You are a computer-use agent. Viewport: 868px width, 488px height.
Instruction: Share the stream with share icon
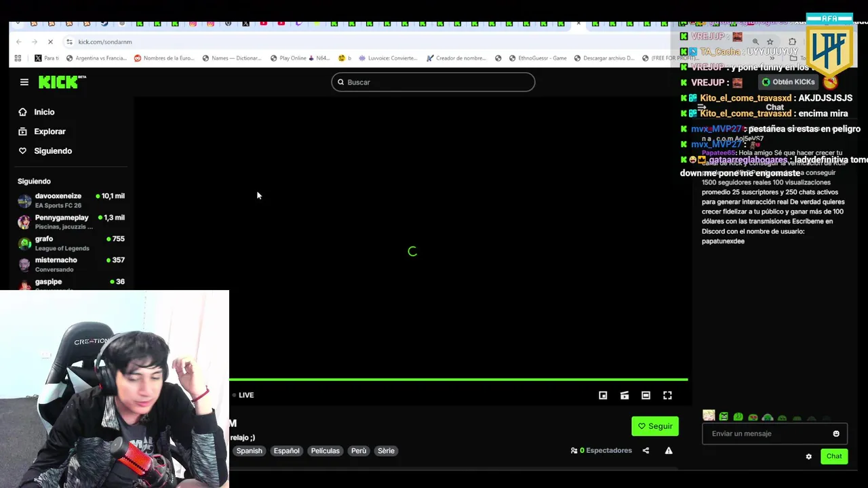646,451
